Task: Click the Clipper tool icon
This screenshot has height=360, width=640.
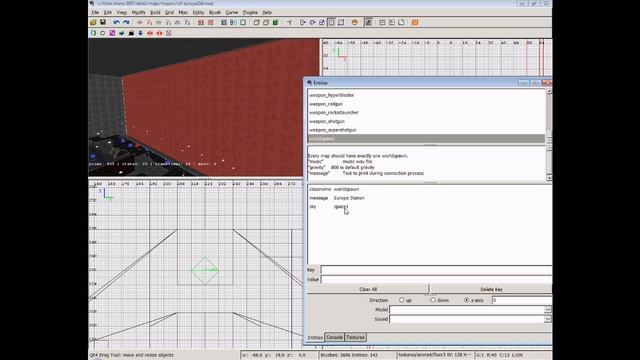Action: point(289,22)
